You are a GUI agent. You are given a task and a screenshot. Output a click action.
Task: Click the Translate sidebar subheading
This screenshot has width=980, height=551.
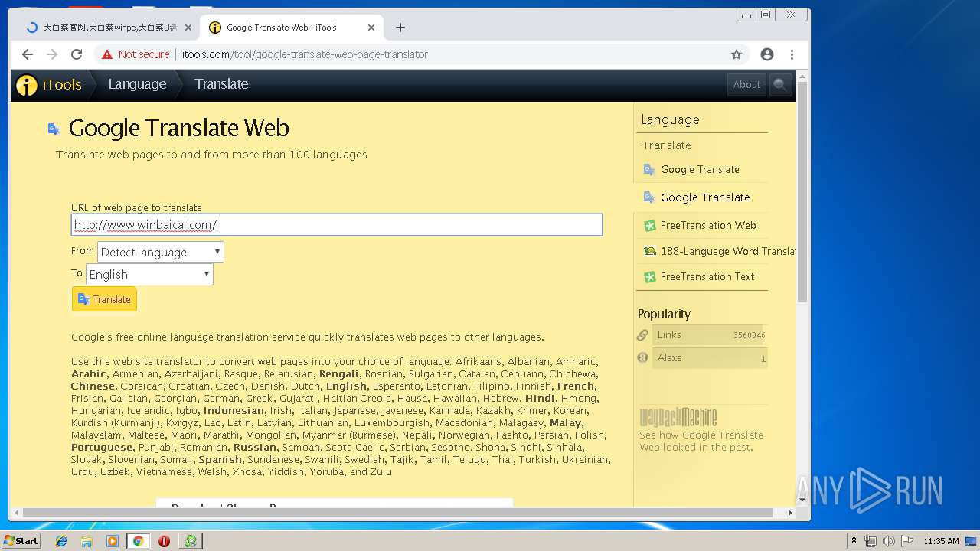(x=667, y=145)
